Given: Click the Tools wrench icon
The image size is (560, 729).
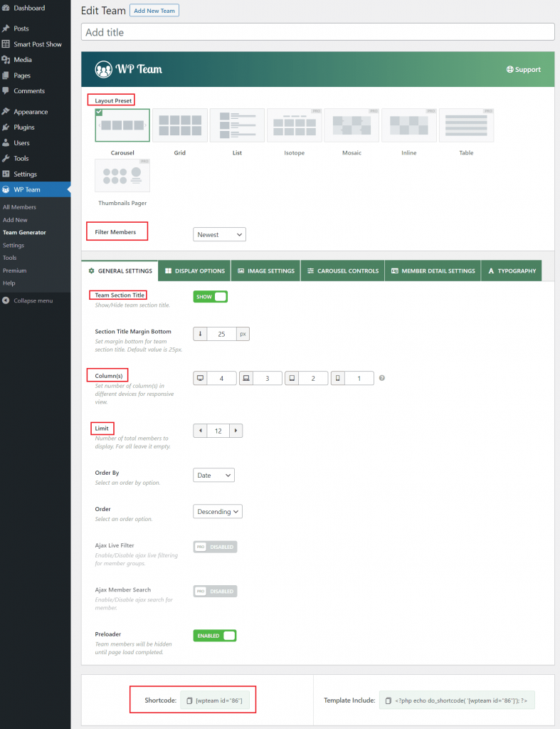Looking at the screenshot, I should click(6, 158).
